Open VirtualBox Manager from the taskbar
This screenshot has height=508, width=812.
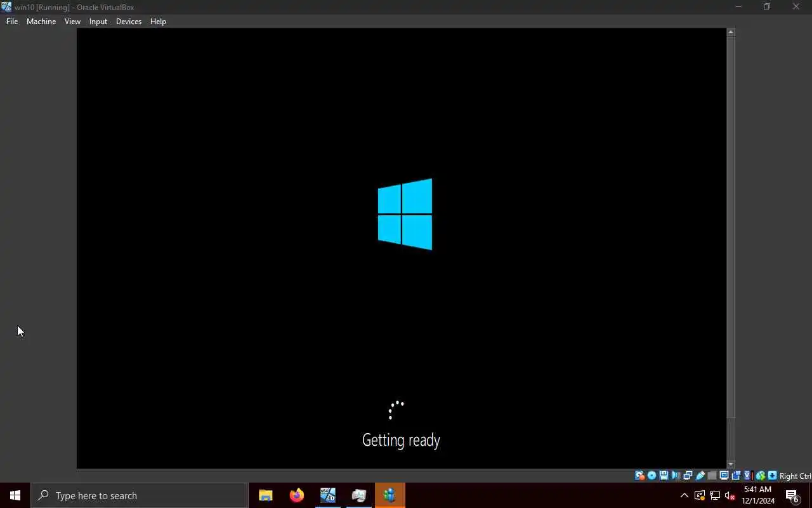[327, 495]
